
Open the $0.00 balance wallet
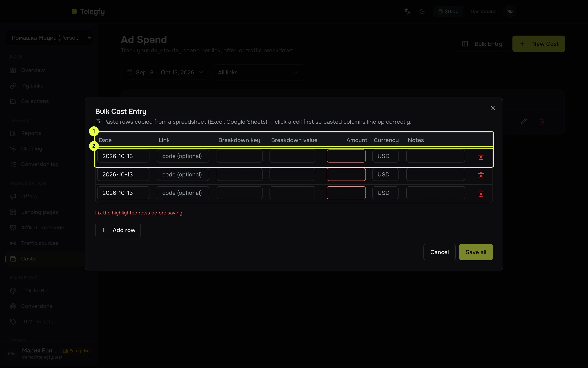(x=448, y=11)
